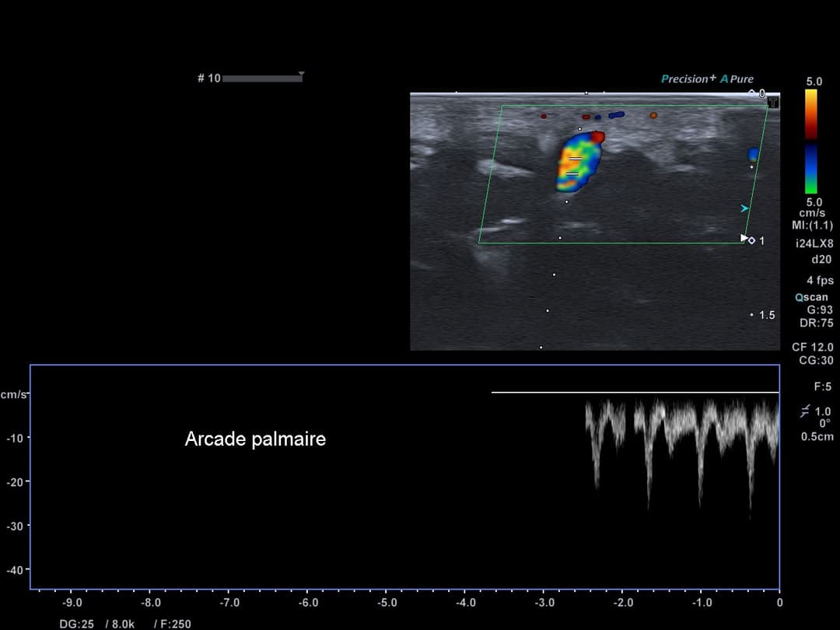Click the small red vessel atop the color flow

(597, 138)
